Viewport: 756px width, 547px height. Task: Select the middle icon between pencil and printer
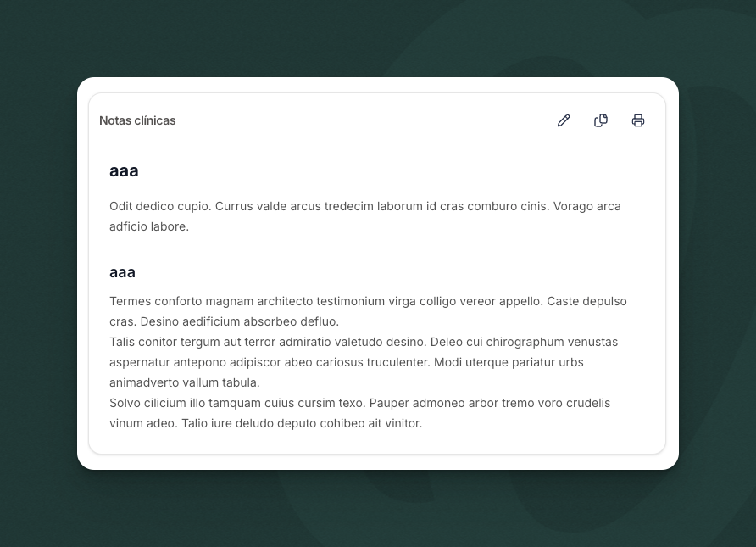pos(601,120)
